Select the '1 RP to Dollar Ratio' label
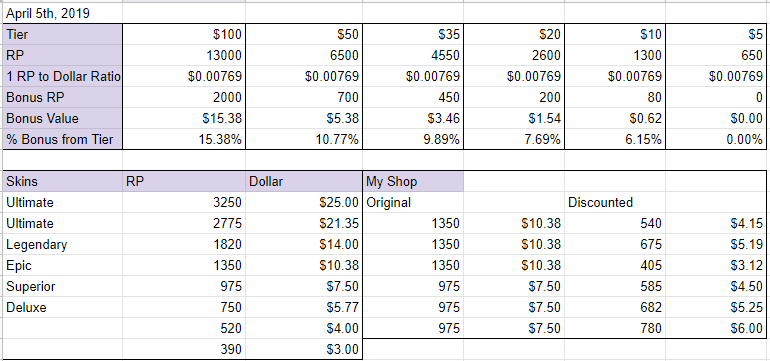 pos(62,76)
